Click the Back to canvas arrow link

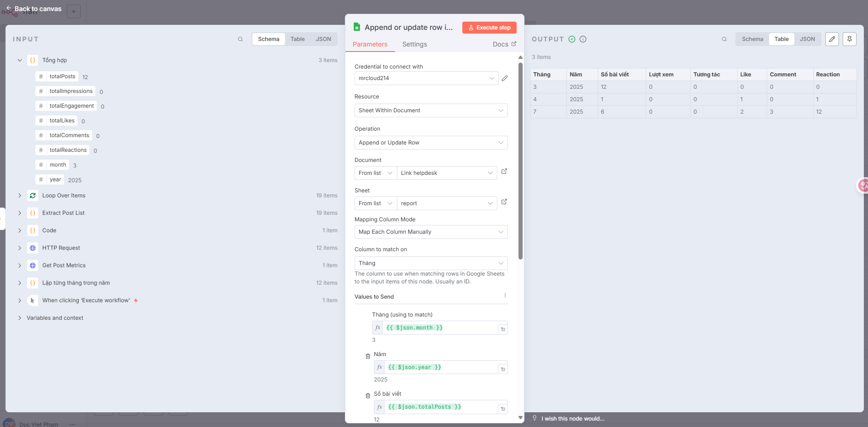click(34, 9)
